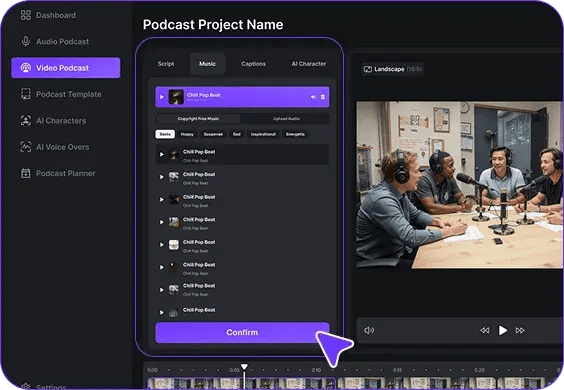The width and height of the screenshot is (564, 390).
Task: Switch to the AI Character tab
Action: click(309, 64)
